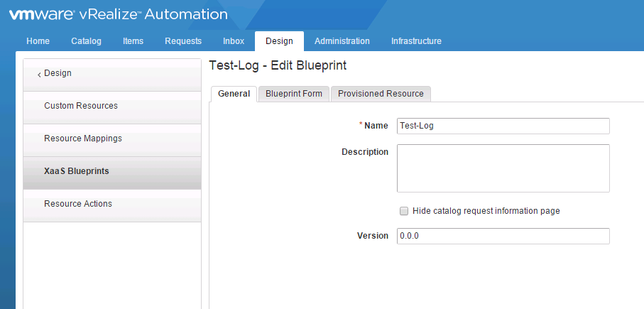
Task: Click the Description text area
Action: 503,168
